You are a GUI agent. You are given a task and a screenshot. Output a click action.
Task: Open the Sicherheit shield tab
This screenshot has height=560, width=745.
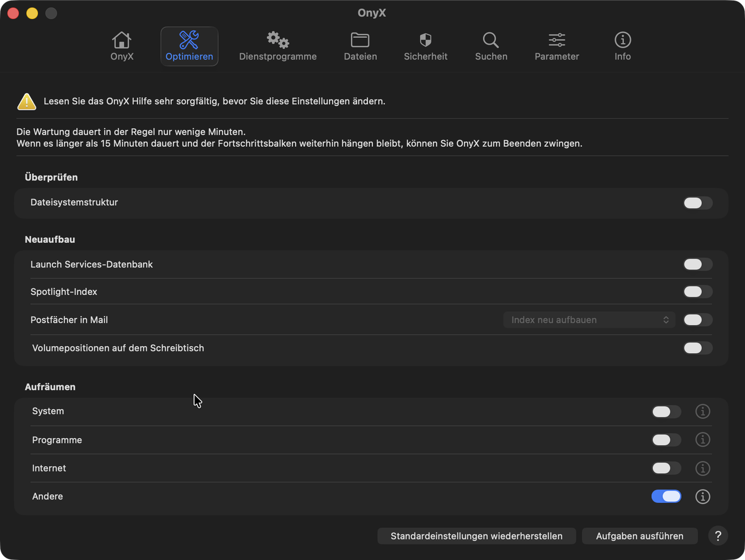pyautogui.click(x=426, y=47)
